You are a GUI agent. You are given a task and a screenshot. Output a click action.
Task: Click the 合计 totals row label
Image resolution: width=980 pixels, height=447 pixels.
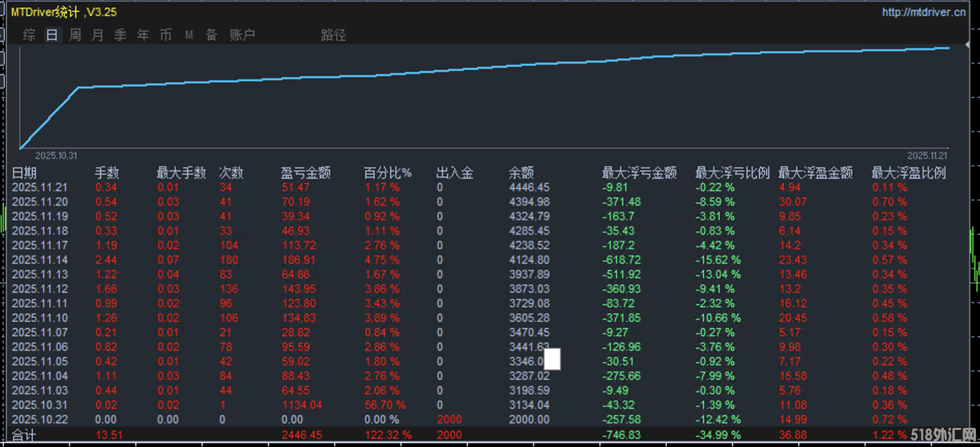(x=24, y=435)
